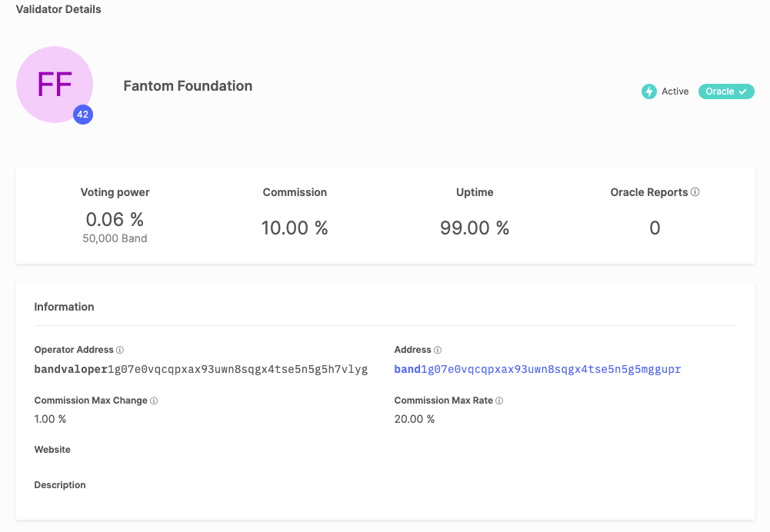The height and width of the screenshot is (532, 770).
Task: Click the 1.00 % max change value
Action: pyautogui.click(x=50, y=419)
